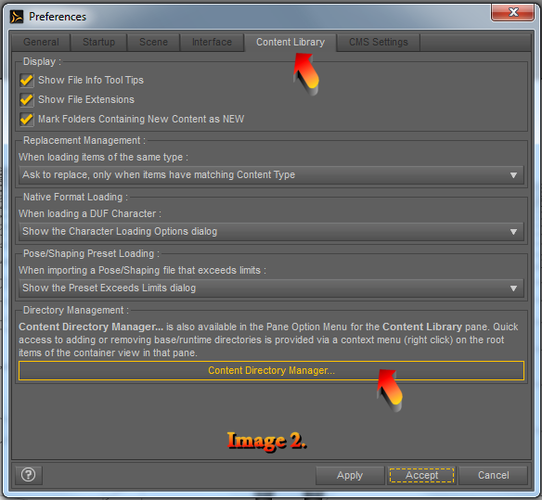Cancel the Preferences dialog
This screenshot has height=500, width=542.
[493, 475]
